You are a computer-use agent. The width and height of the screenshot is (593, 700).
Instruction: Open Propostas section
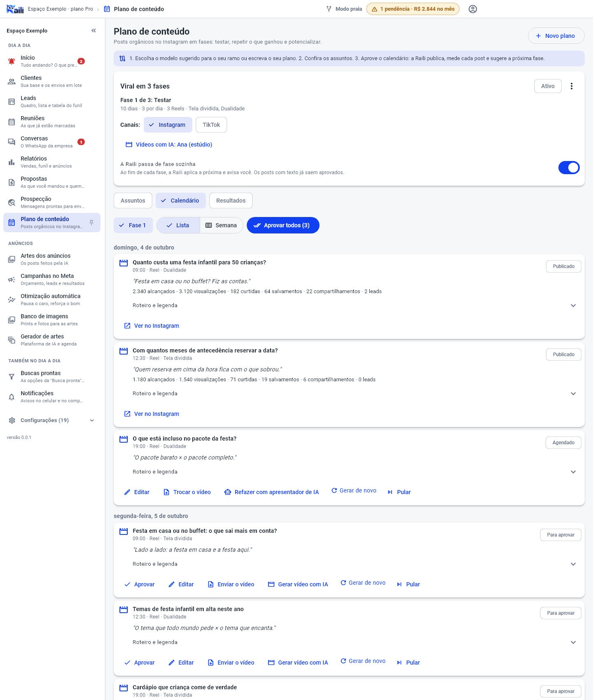point(52,182)
